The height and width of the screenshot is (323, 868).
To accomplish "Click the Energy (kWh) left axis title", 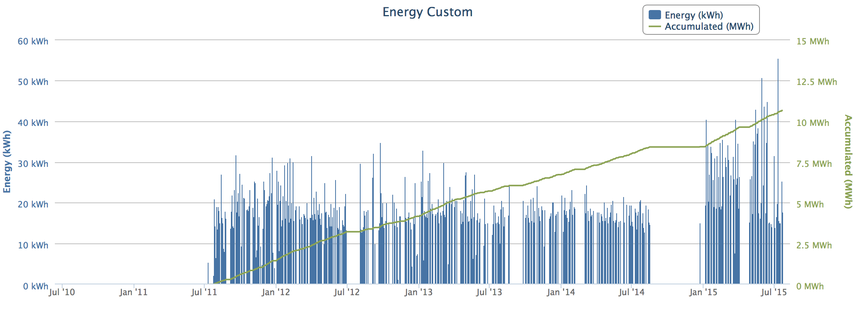I will click(7, 161).
